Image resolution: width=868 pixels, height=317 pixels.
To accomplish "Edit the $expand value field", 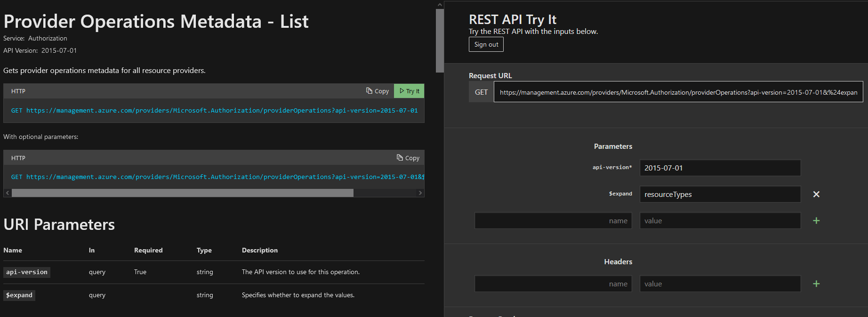I will (x=720, y=194).
